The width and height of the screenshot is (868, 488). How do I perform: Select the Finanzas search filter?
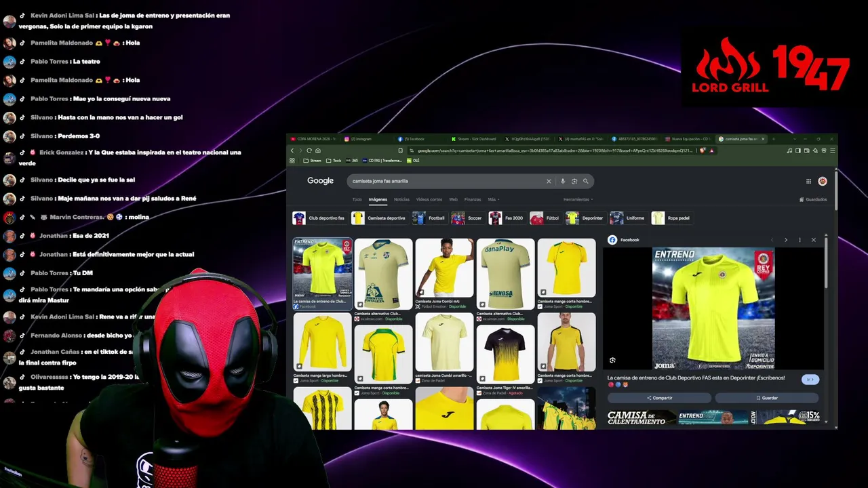473,199
